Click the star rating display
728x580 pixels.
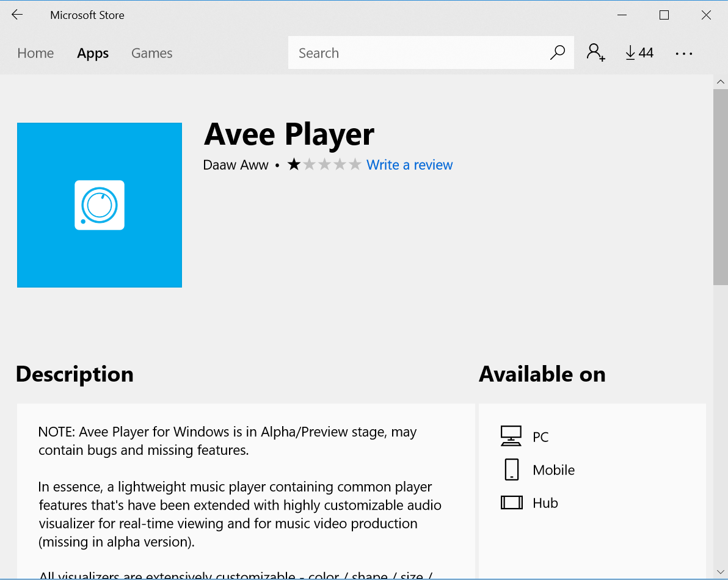click(x=324, y=165)
